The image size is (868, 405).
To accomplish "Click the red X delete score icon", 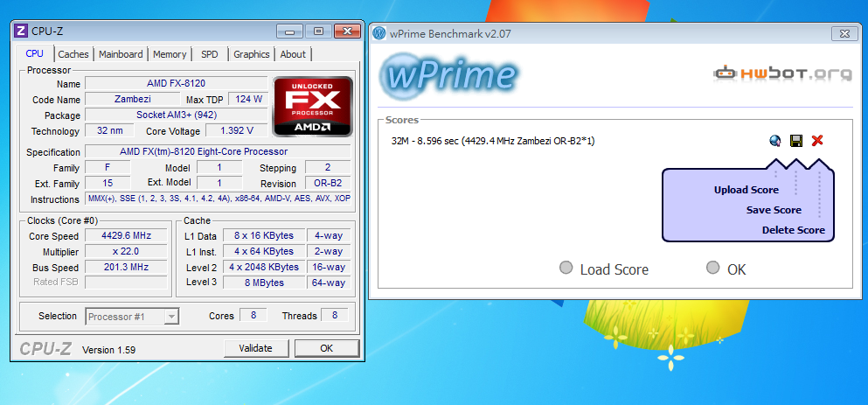I will 817,141.
